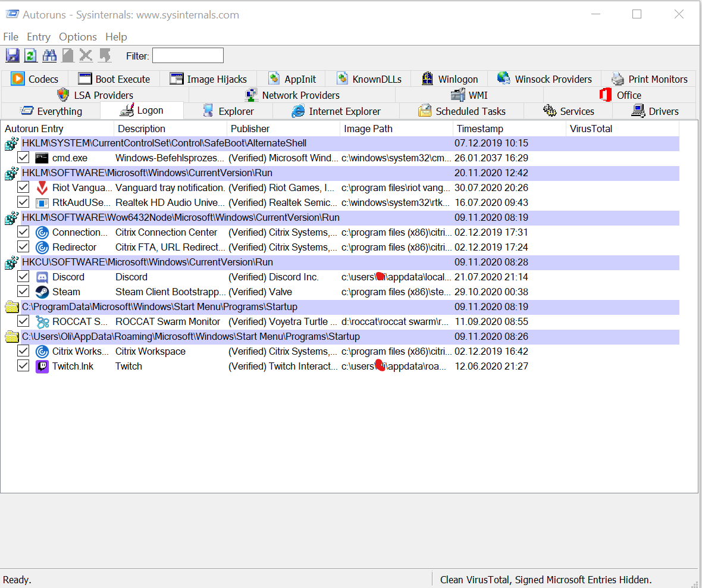Disable the Connection Center autorun checkbox
Screen dimensions: 702x588
click(23, 232)
